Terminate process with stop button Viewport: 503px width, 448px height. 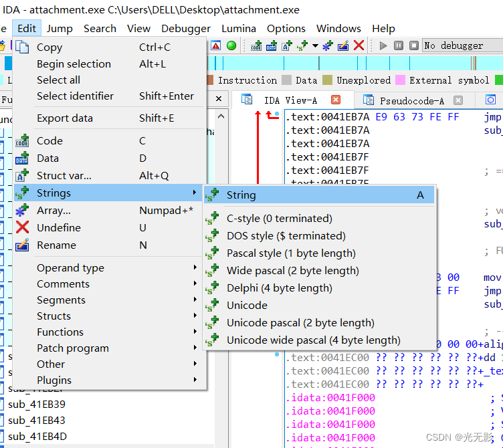pyautogui.click(x=414, y=45)
